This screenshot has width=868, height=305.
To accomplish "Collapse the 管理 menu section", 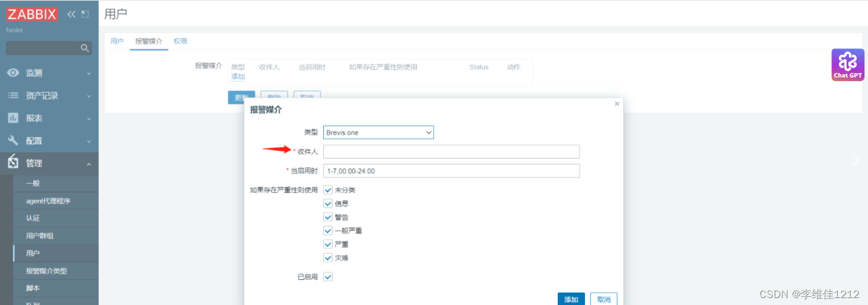I will (x=89, y=164).
